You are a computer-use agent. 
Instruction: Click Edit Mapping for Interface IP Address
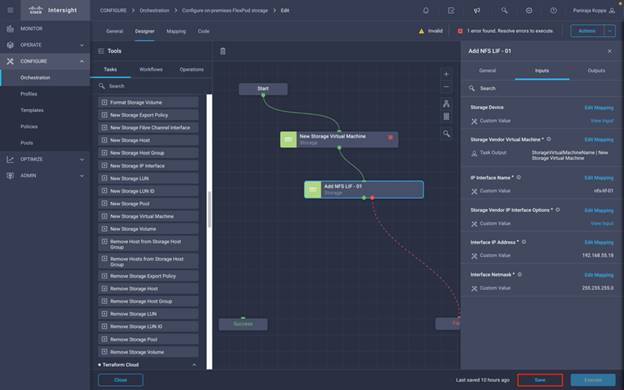pyautogui.click(x=599, y=242)
